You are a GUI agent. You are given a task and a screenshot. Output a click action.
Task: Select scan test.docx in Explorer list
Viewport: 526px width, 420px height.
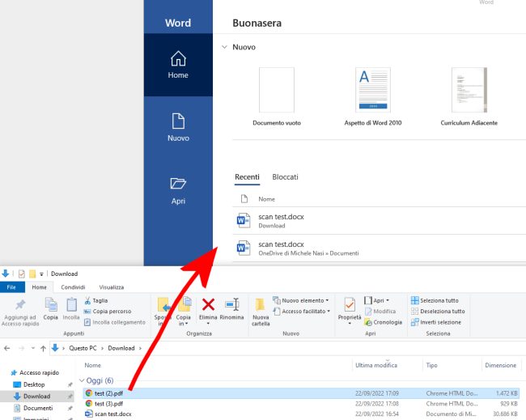[x=301, y=414]
